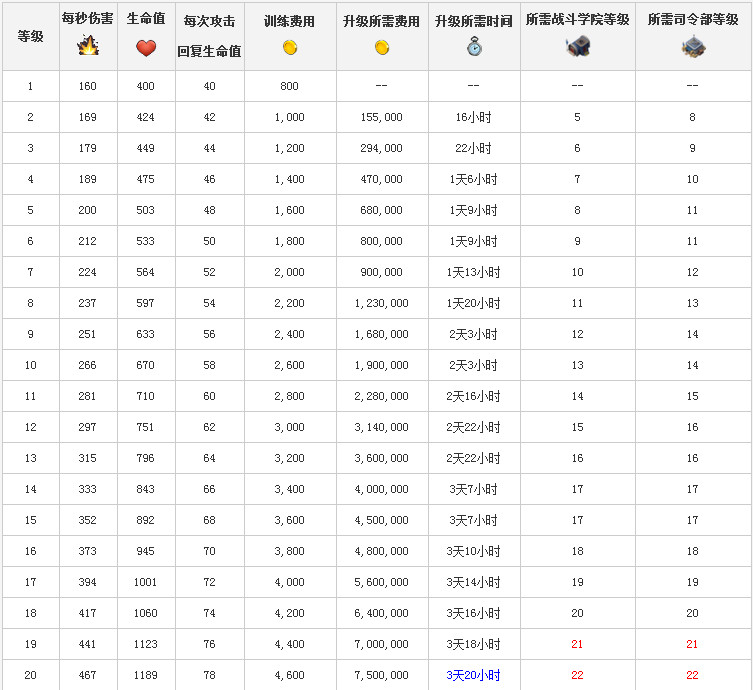The height and width of the screenshot is (690, 753).
Task: Click the 800,000 upgrade cost cell
Action: [x=382, y=241]
